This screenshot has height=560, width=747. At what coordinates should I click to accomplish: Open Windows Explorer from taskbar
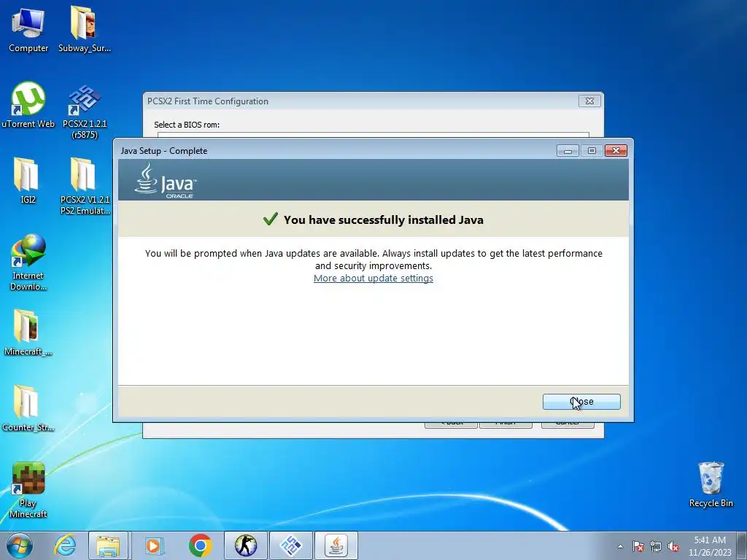108,545
